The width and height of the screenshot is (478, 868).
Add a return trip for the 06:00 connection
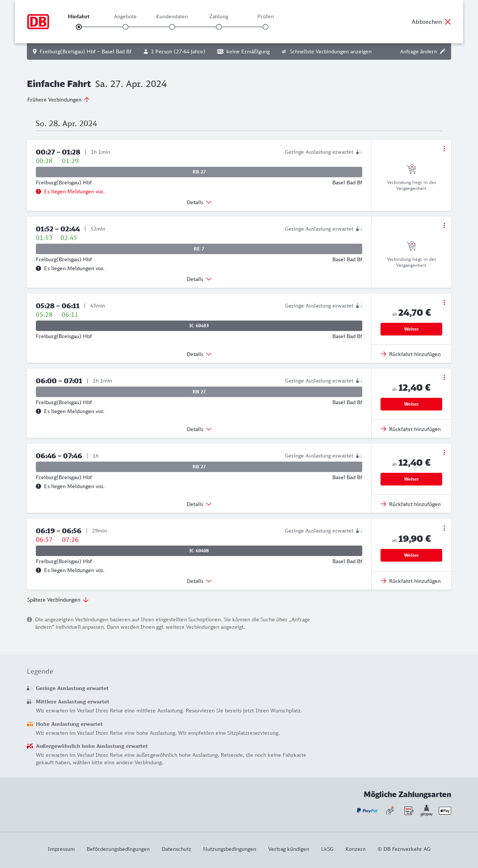pos(411,429)
